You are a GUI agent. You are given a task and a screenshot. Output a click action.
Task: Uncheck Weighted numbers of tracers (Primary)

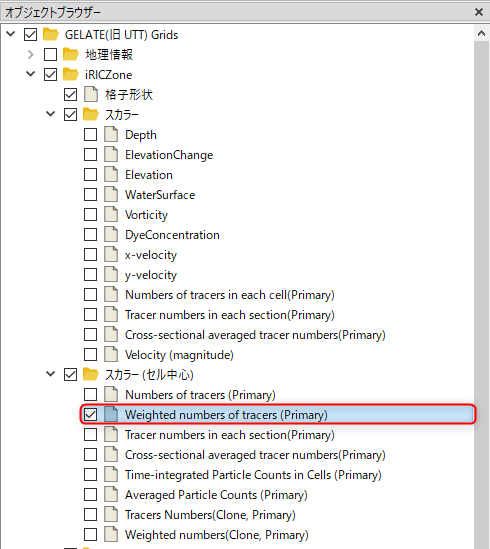[x=90, y=414]
